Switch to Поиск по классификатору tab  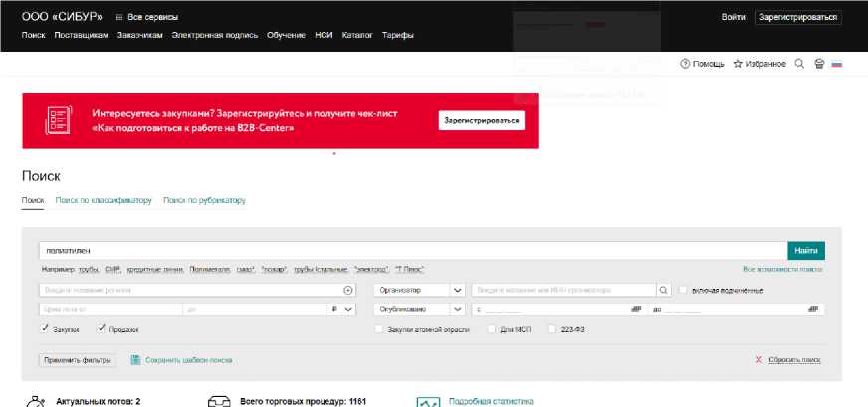tap(104, 200)
